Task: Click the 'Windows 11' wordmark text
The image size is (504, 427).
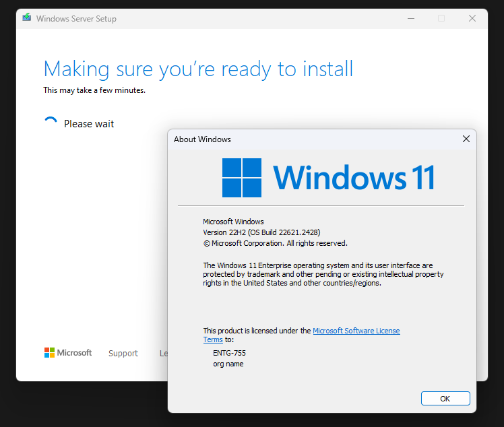Action: tap(354, 178)
